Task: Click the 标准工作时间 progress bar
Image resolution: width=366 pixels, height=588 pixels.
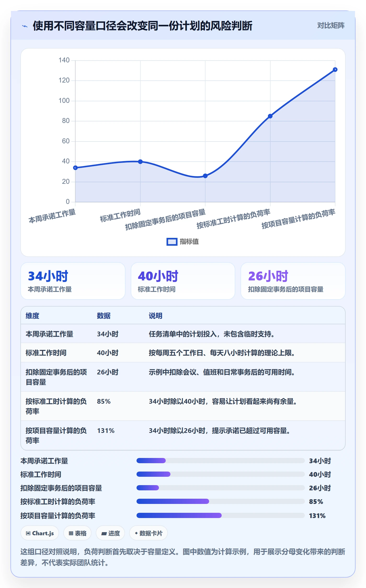Action: pyautogui.click(x=220, y=474)
